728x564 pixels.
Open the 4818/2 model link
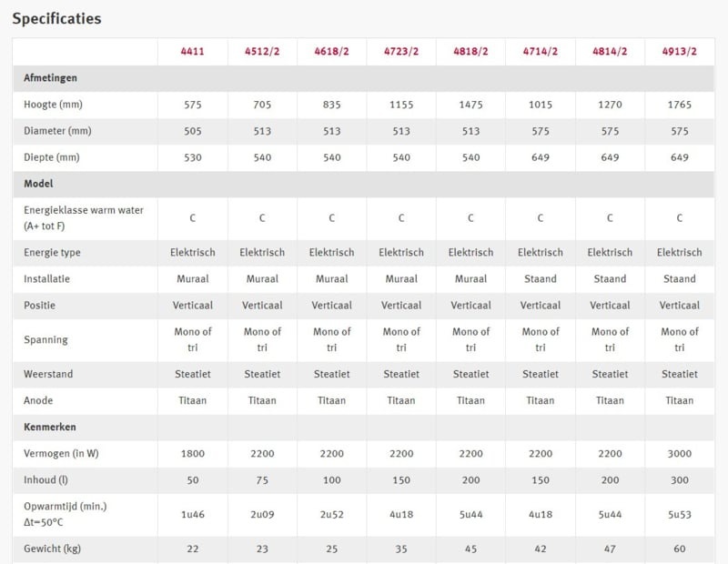470,52
